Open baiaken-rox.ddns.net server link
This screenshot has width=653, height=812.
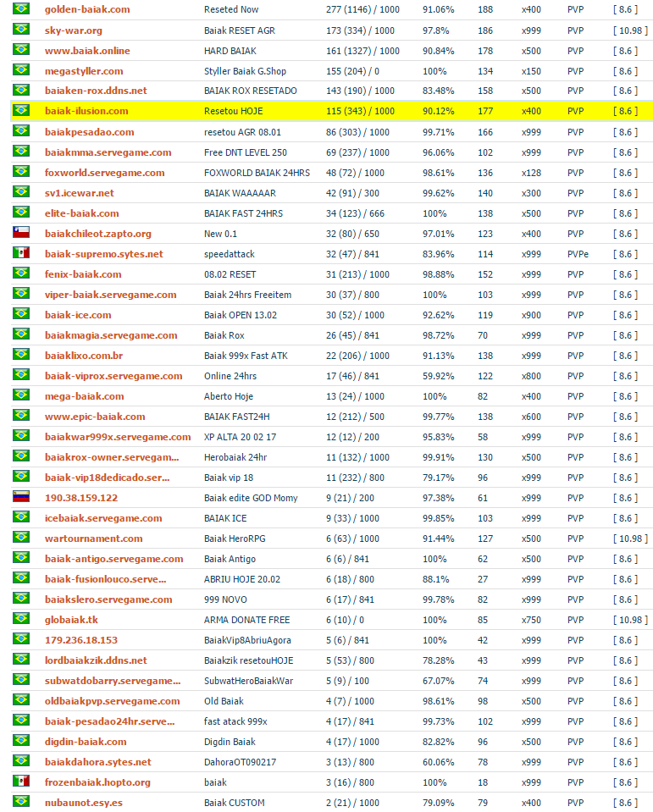coord(96,91)
